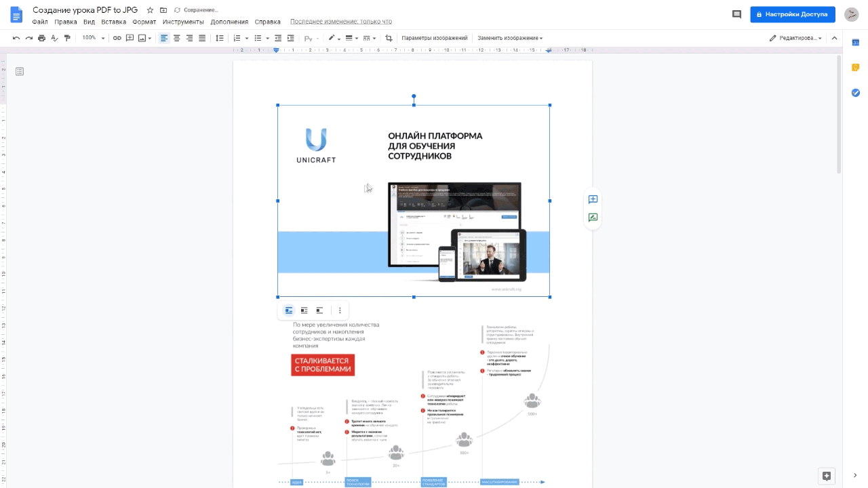The width and height of the screenshot is (868, 488).
Task: Star this document
Action: (x=151, y=10)
